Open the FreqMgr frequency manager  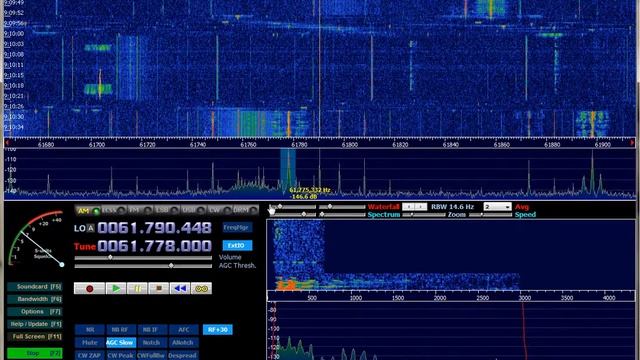tap(237, 227)
